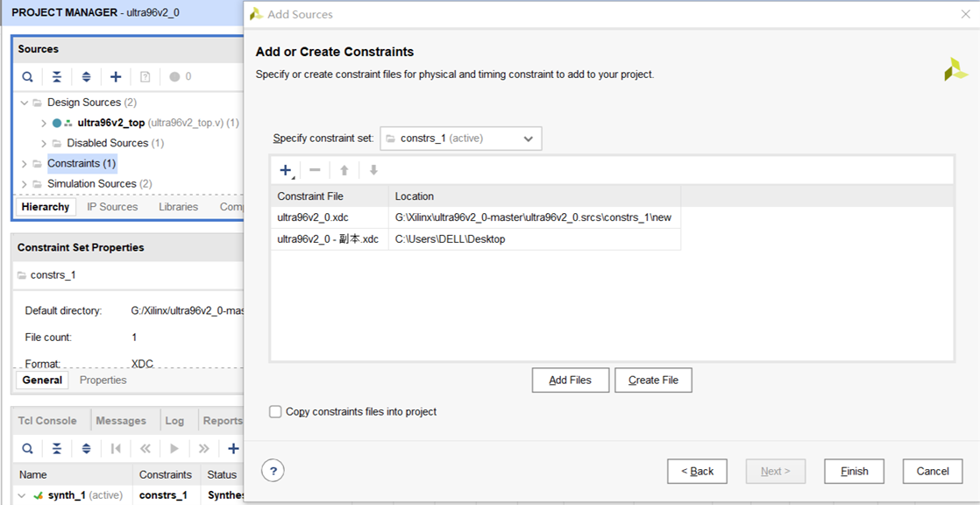Click the minus remove constraint file icon
The height and width of the screenshot is (505, 980).
click(315, 170)
